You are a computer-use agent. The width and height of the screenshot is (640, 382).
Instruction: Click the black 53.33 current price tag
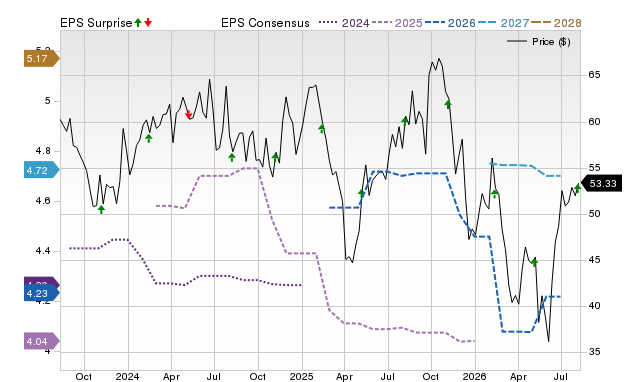(x=601, y=183)
